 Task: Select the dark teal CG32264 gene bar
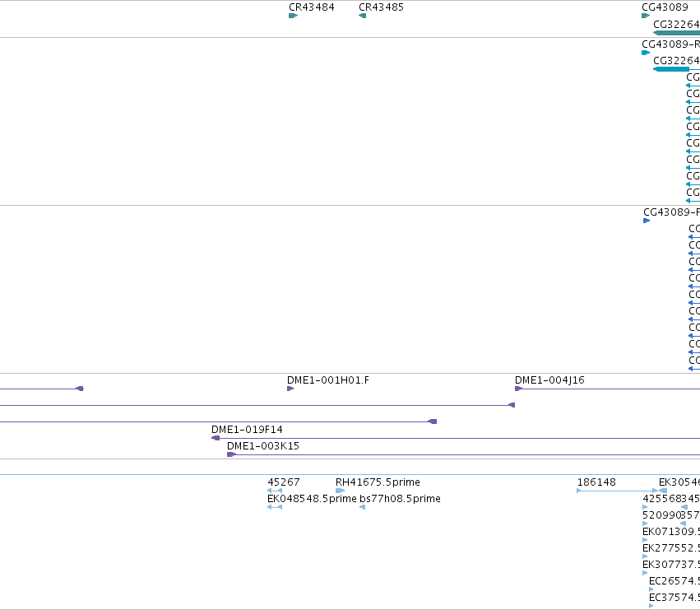tap(676, 33)
